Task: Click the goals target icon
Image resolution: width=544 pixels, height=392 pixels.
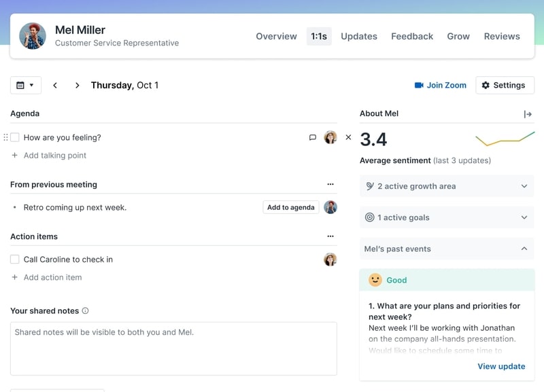Action: click(x=370, y=217)
